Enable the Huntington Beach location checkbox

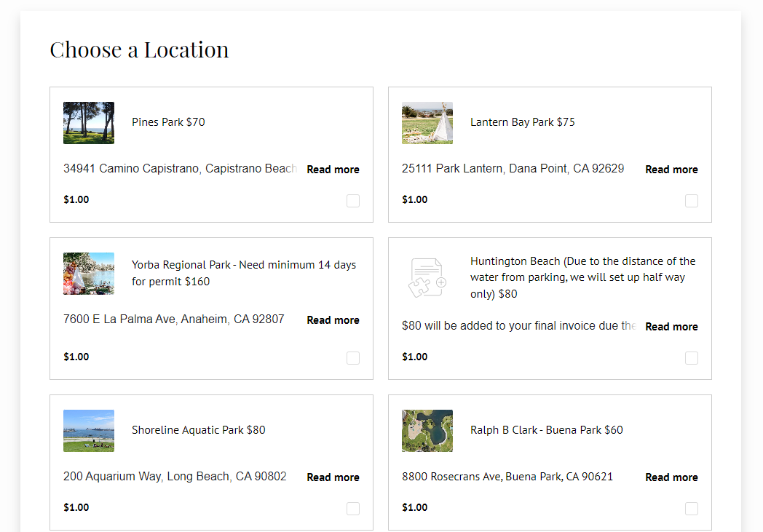(692, 358)
